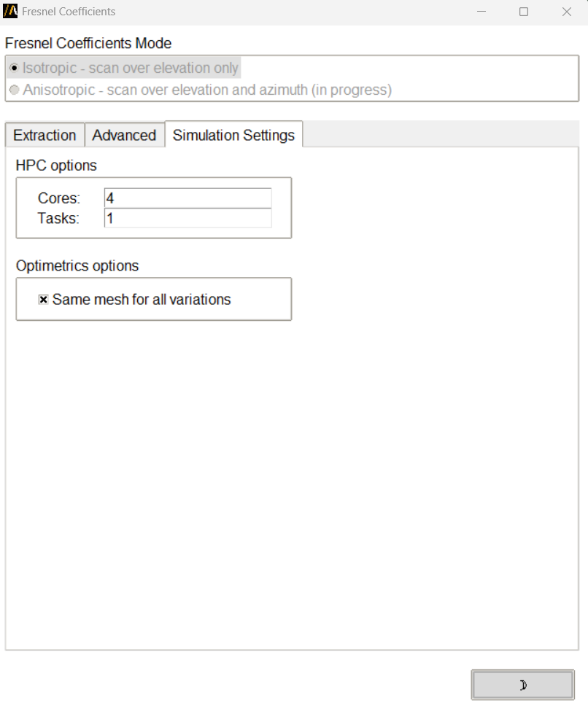Click the moon icon button at bottom
Image resolution: width=588 pixels, height=727 pixels.
pyautogui.click(x=522, y=685)
